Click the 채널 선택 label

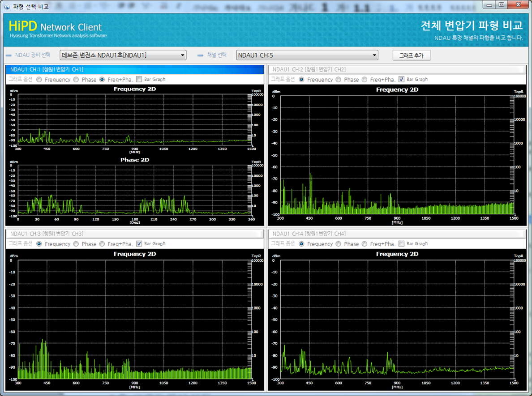pos(217,55)
